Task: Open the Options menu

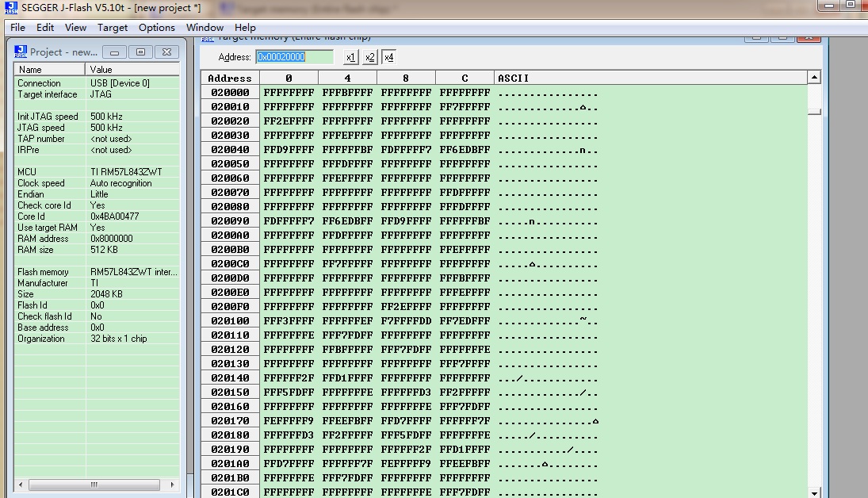Action: (x=157, y=28)
